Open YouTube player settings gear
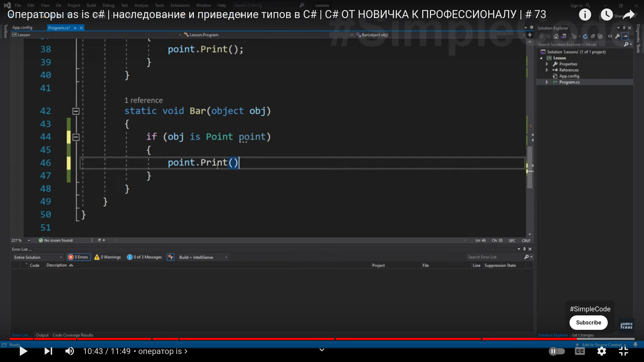 602,351
